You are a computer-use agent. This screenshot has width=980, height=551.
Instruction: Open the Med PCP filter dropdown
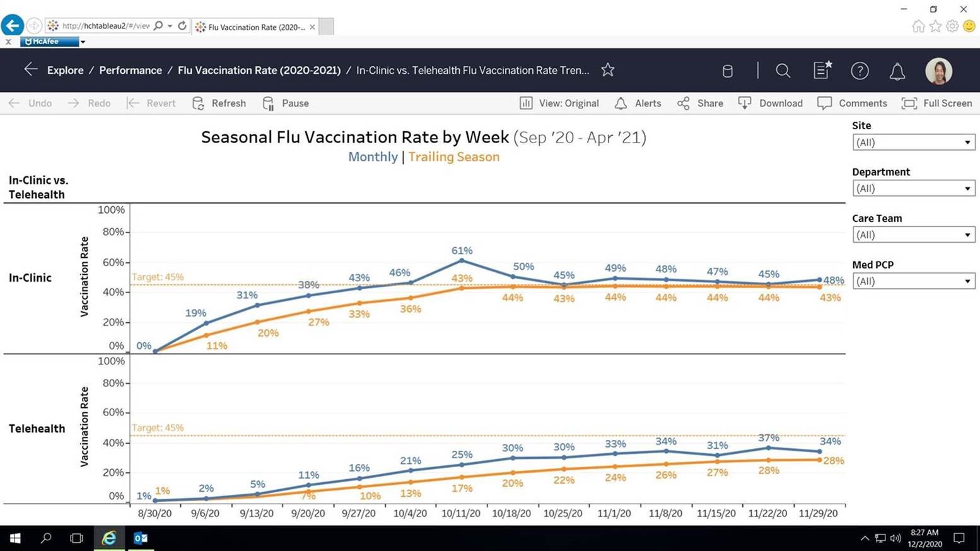click(x=913, y=281)
